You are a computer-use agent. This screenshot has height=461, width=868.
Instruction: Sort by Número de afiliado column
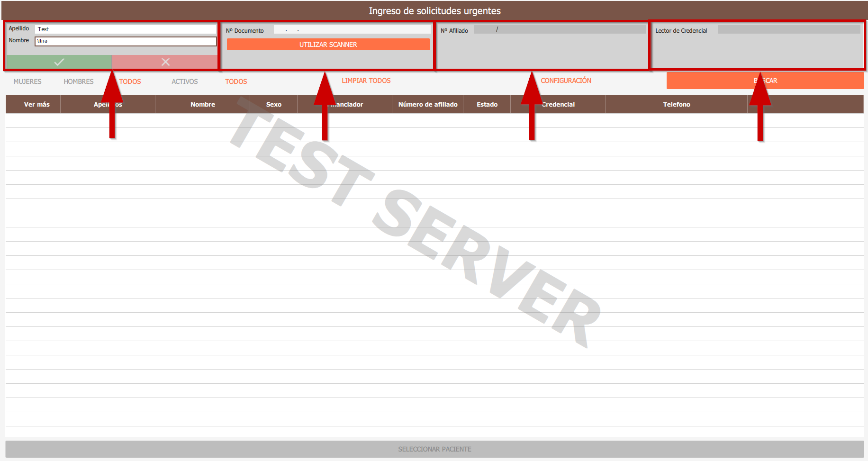tap(428, 104)
